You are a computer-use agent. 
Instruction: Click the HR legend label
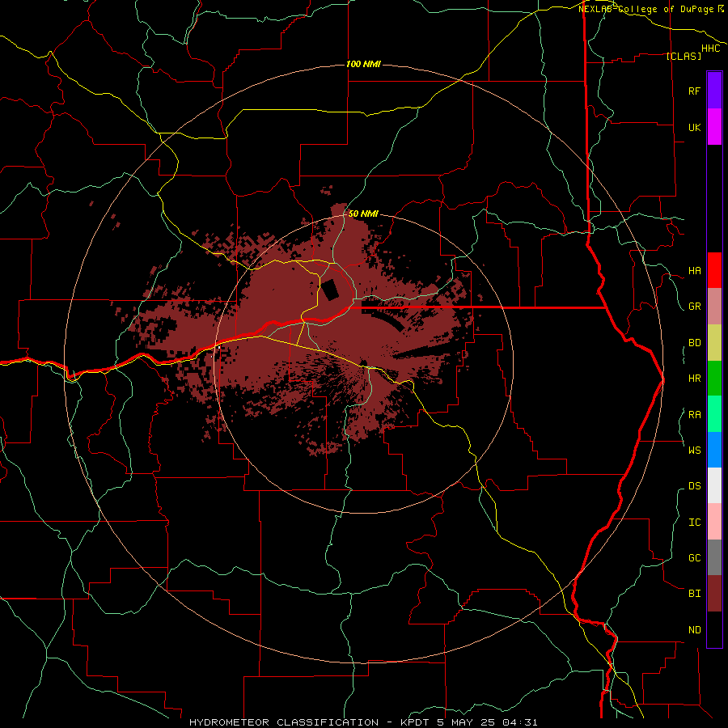694,379
